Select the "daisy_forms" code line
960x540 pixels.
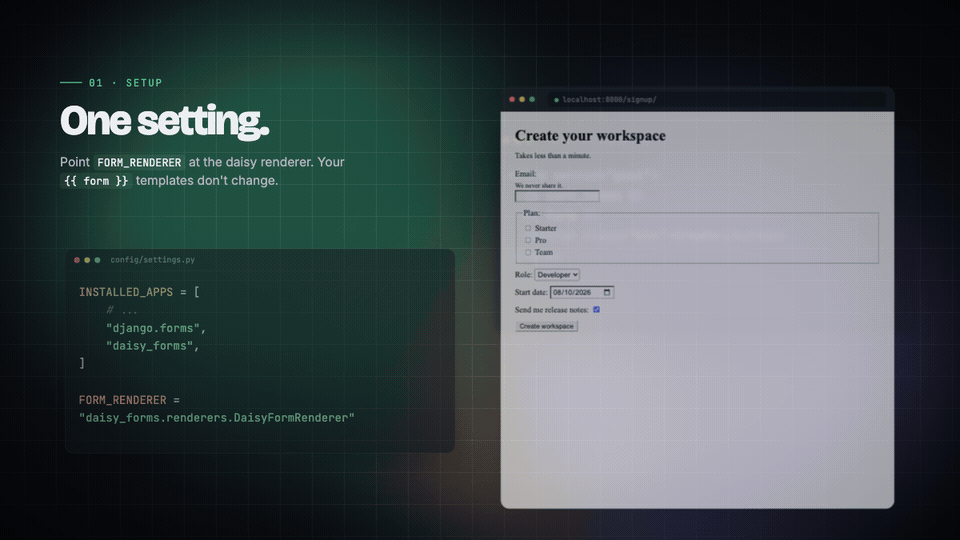pos(153,346)
